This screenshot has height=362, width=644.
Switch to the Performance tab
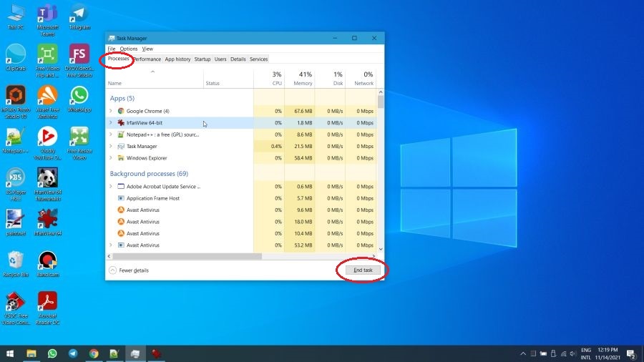coord(147,59)
